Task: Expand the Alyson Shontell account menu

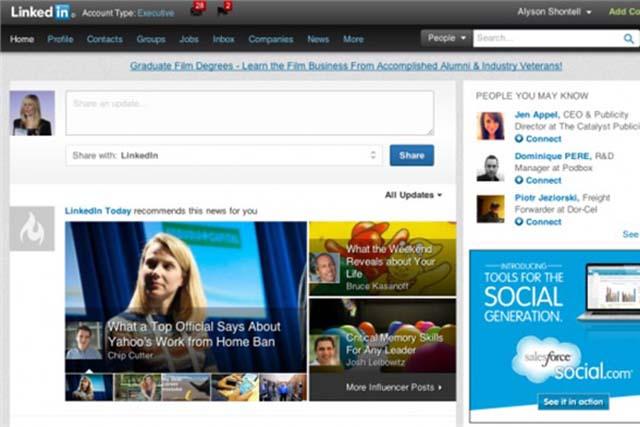Action: (554, 12)
